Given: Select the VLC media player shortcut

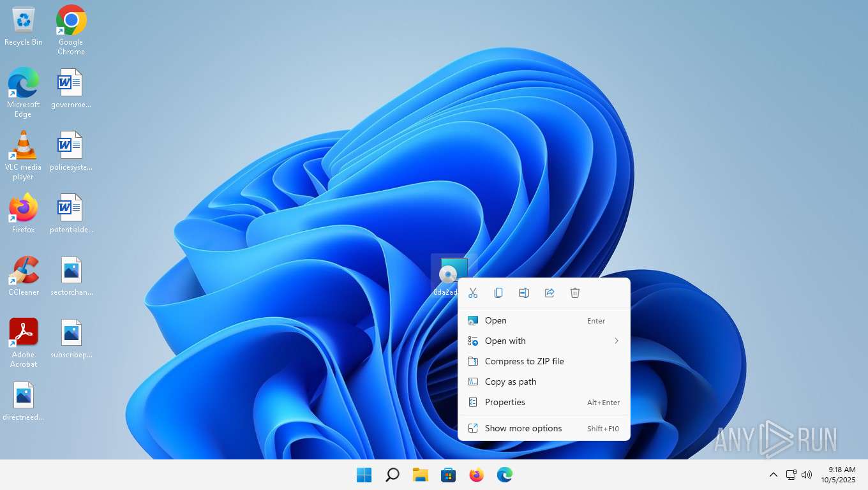Looking at the screenshot, I should pyautogui.click(x=24, y=155).
